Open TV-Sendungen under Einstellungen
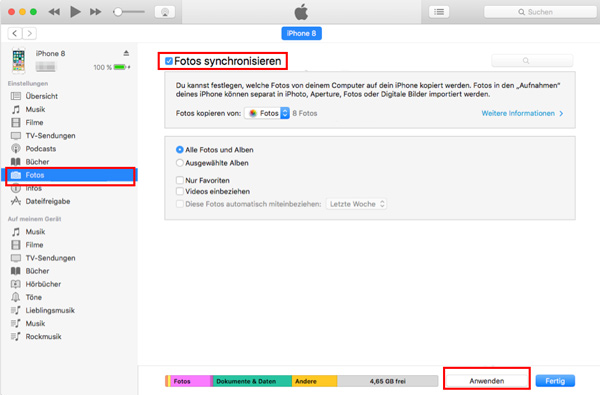This screenshot has height=395, width=600. coord(50,135)
